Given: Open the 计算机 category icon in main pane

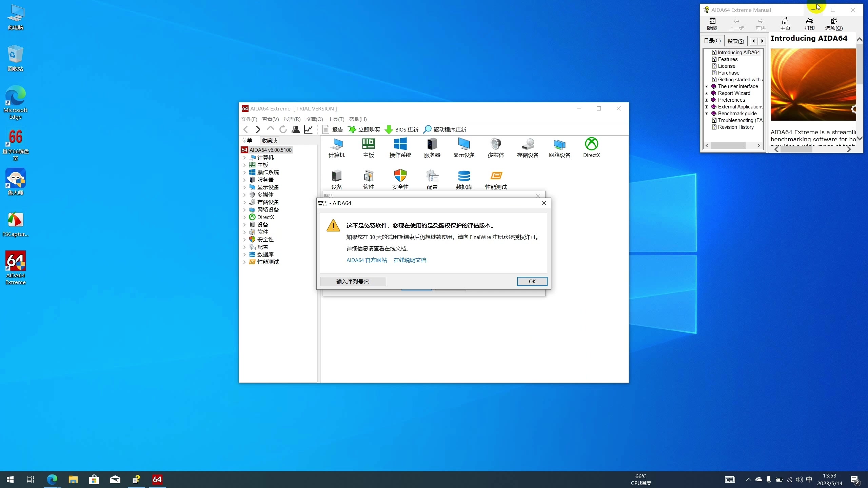Looking at the screenshot, I should click(336, 148).
